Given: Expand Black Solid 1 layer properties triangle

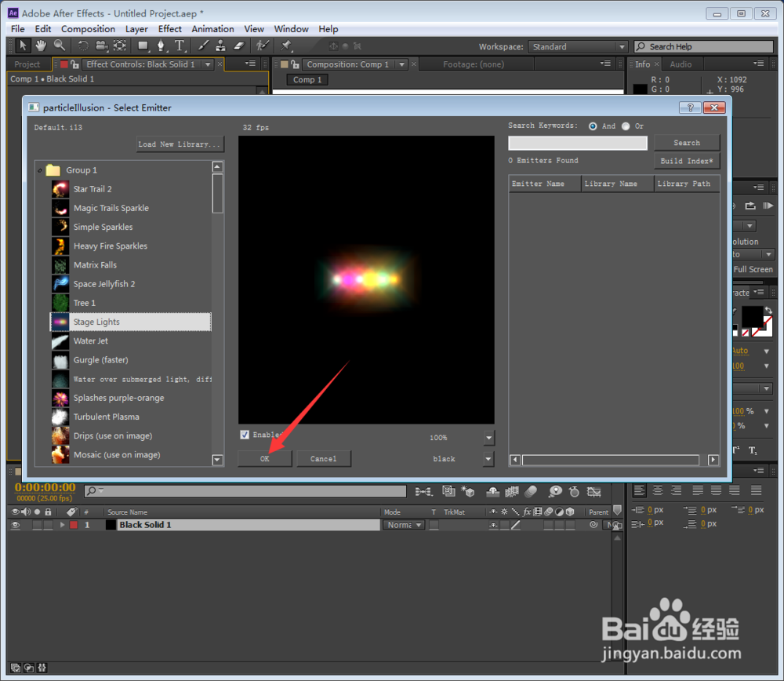Looking at the screenshot, I should 63,525.
